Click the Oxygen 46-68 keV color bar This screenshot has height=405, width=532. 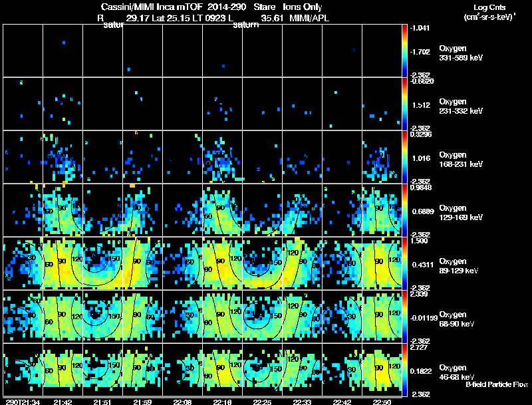click(x=404, y=370)
